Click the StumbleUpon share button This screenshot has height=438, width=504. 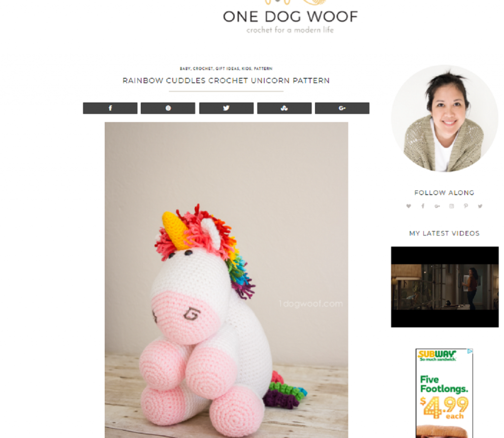tap(284, 108)
